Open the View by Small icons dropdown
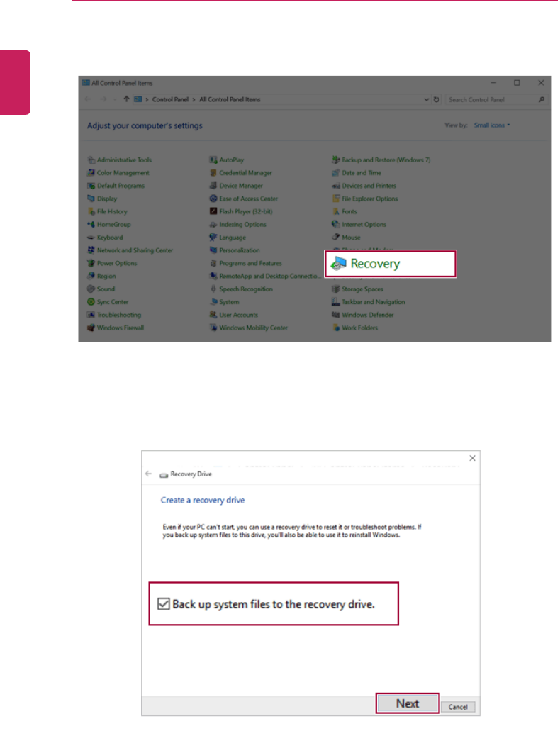The width and height of the screenshot is (560, 731). [x=492, y=125]
